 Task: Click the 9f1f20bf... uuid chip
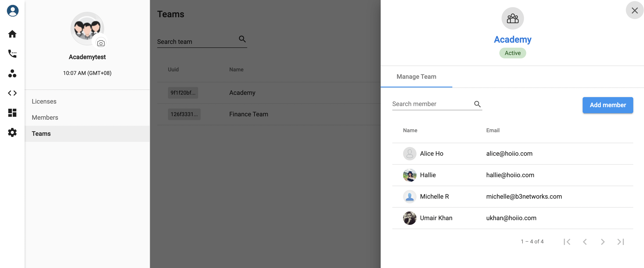coord(183,93)
